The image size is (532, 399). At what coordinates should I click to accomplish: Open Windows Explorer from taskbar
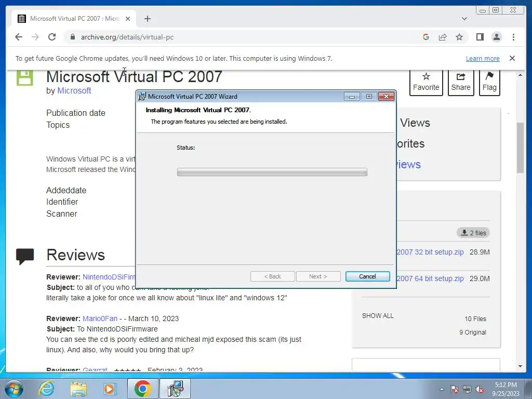pyautogui.click(x=78, y=389)
